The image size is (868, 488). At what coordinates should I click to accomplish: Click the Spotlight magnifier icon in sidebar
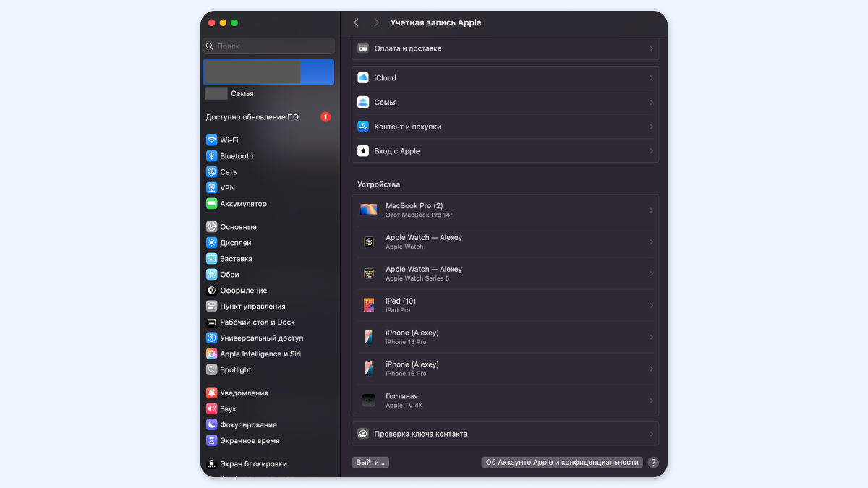tap(211, 370)
